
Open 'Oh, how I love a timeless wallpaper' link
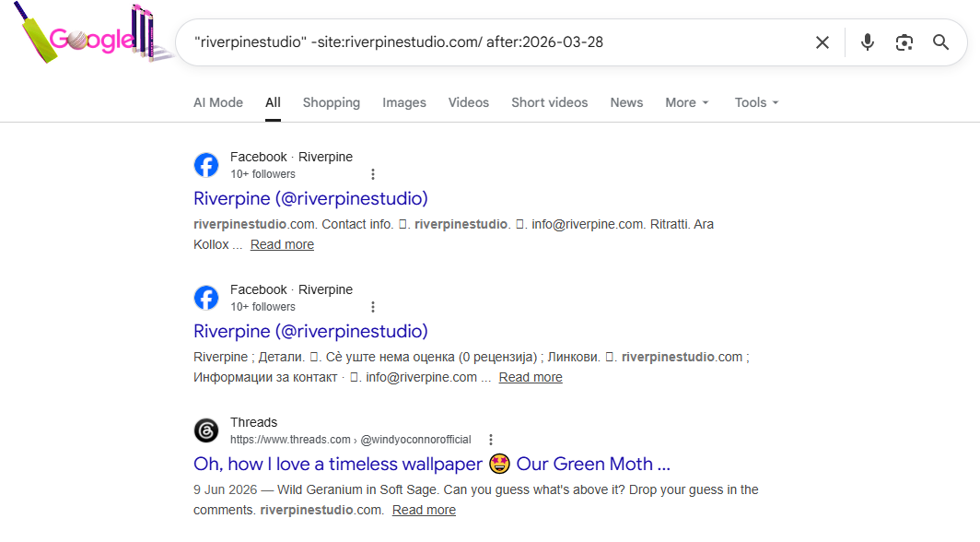coord(431,464)
